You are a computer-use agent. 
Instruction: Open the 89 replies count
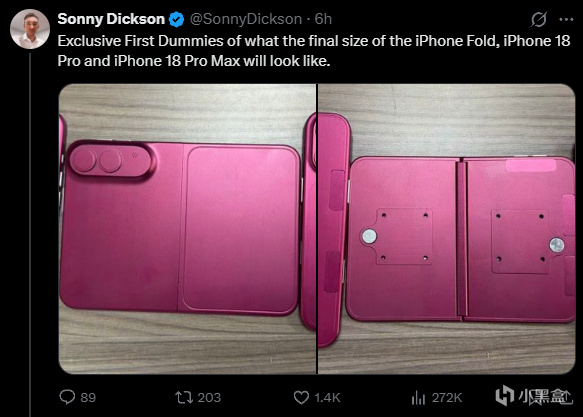[x=88, y=398]
